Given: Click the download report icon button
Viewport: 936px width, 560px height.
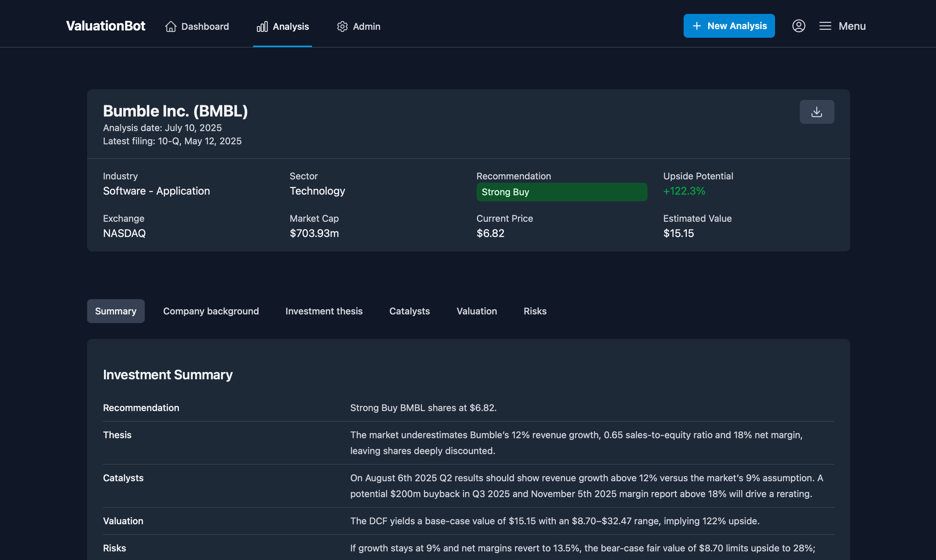Looking at the screenshot, I should (x=816, y=112).
